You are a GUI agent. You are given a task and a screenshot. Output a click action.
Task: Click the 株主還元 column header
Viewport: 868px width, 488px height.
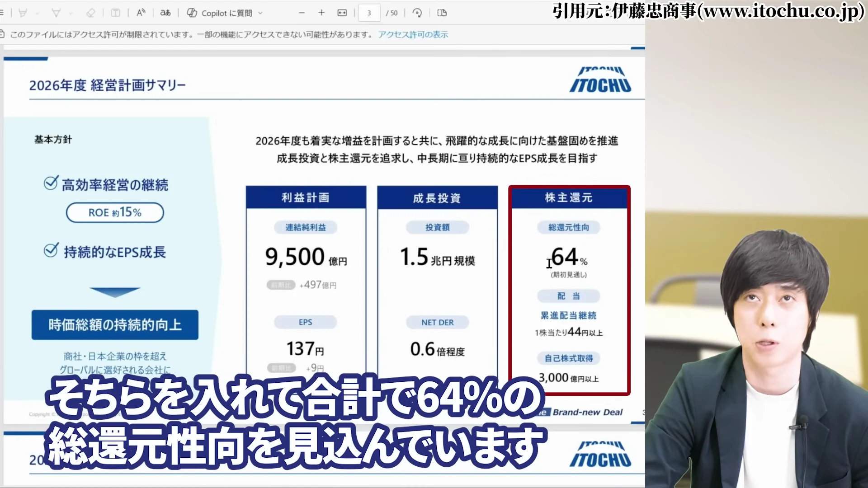point(569,197)
